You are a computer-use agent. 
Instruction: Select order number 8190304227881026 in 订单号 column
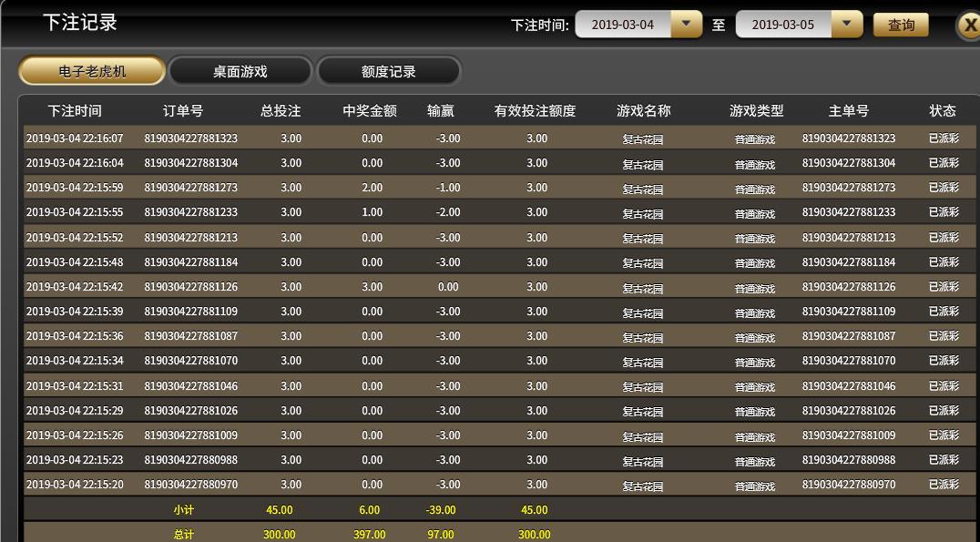(x=190, y=410)
